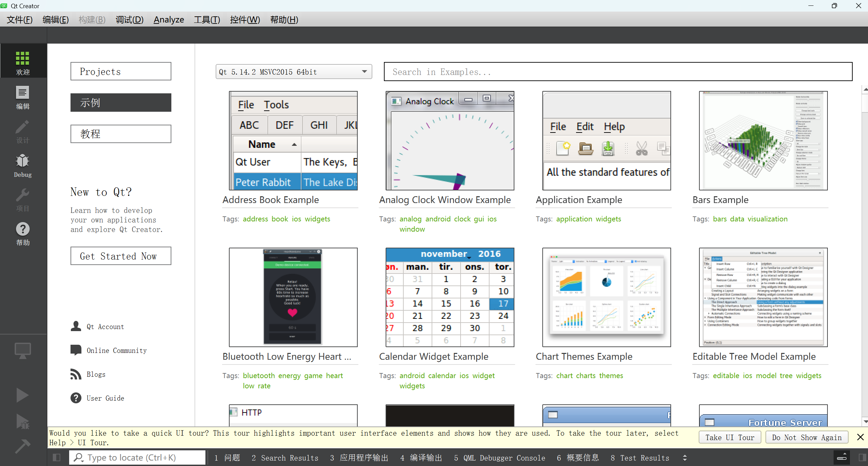Open the 5 QML Debugger Console pane
The width and height of the screenshot is (868, 466).
pos(499,457)
